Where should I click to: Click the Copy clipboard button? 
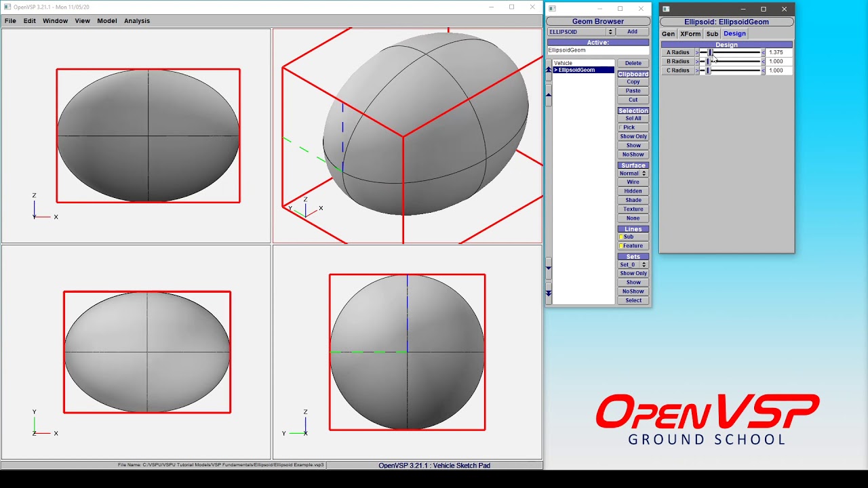click(633, 82)
